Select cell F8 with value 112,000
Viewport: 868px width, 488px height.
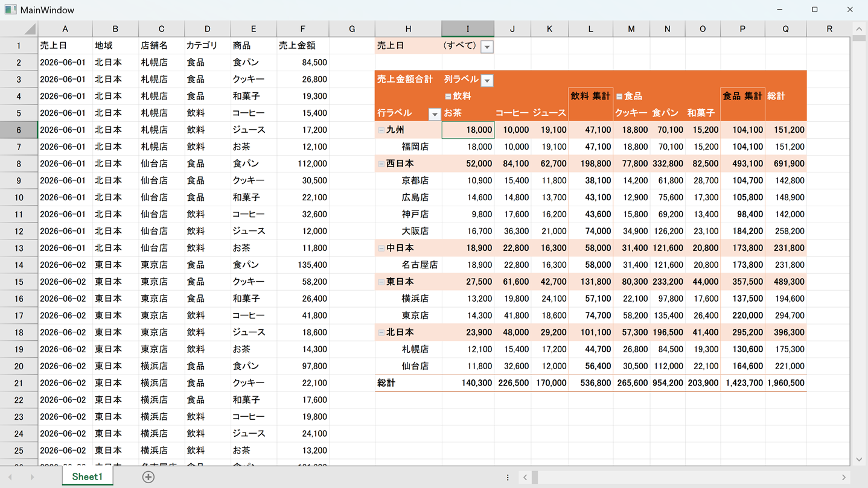[302, 163]
